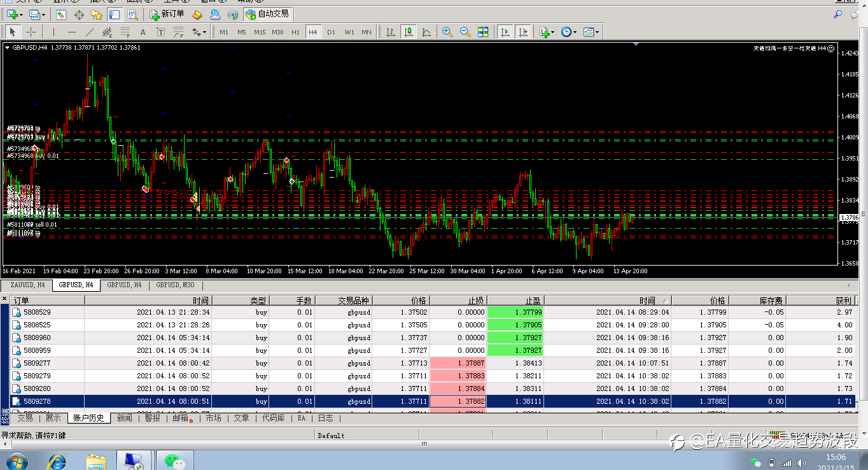Open the Navigator panel star-folder icon
868x470 pixels.
(x=97, y=14)
